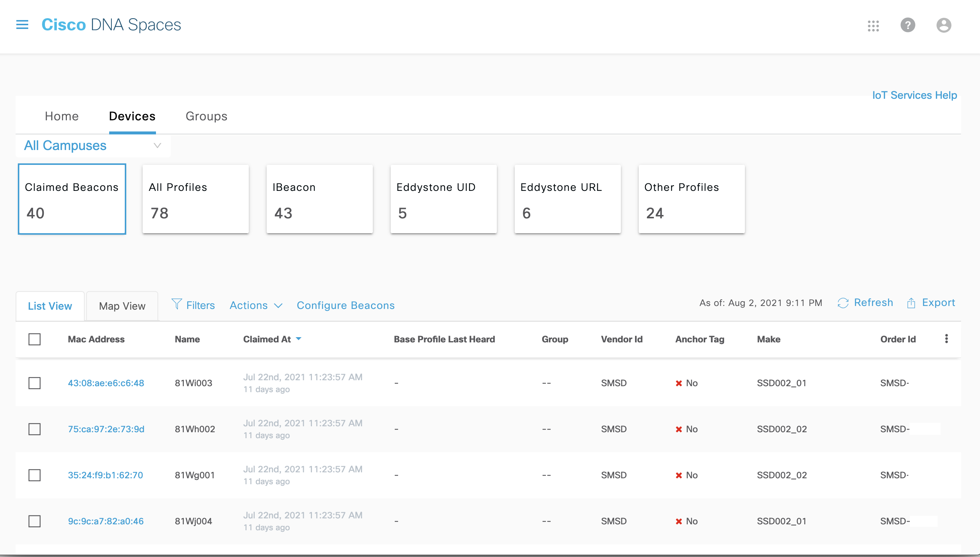Viewport: 980px width, 557px height.
Task: Switch to Map View tab
Action: point(122,306)
